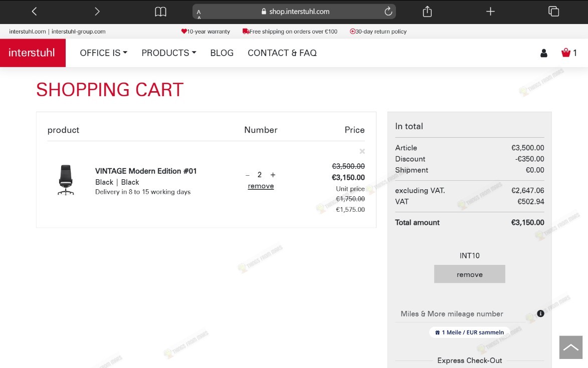This screenshot has width=588, height=368.
Task: Open the VINTAGE chair thumbnail
Action: pos(66,180)
